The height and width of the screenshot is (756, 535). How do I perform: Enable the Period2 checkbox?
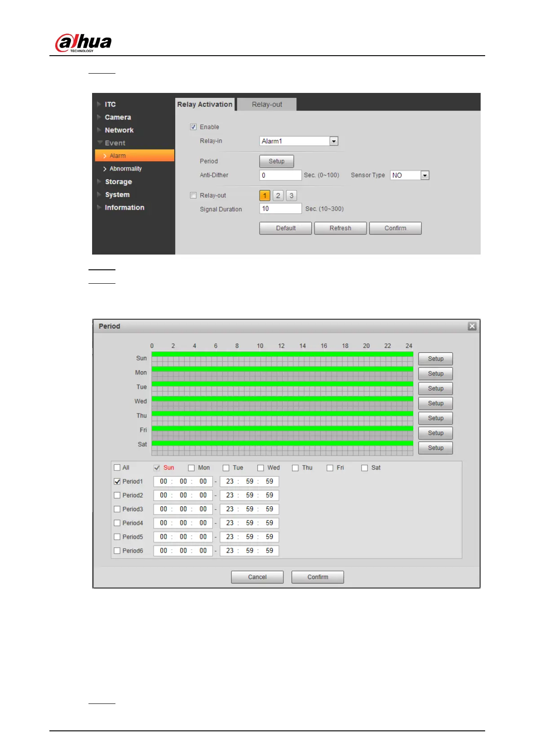[117, 495]
